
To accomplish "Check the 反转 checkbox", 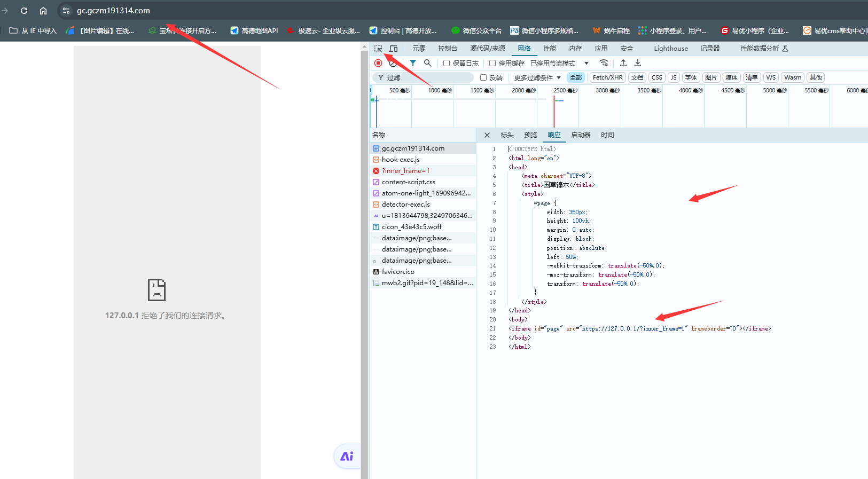I will click(483, 77).
